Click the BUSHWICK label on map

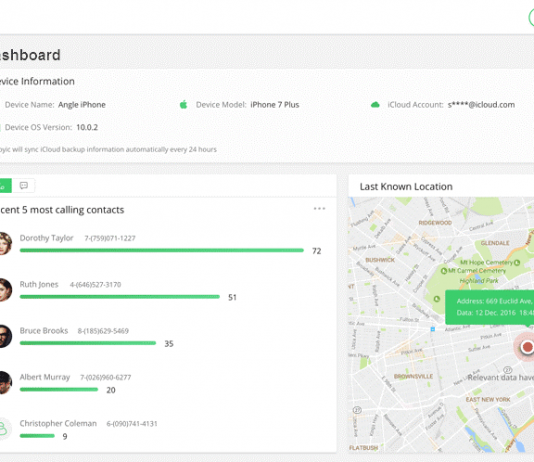click(380, 260)
